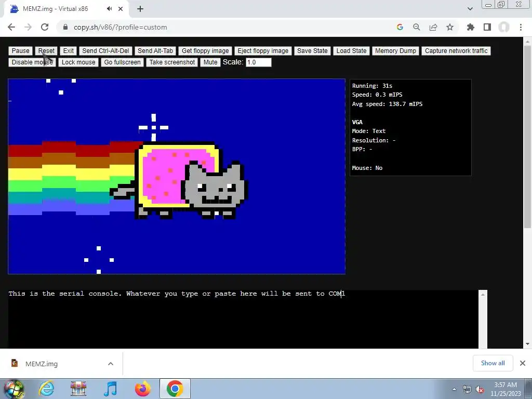
Task: Mute the emulator sound
Action: click(210, 62)
